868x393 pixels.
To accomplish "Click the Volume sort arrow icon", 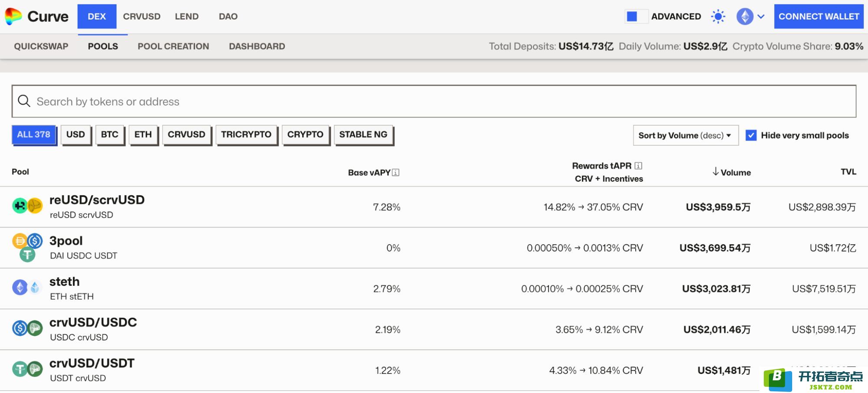I will point(715,172).
